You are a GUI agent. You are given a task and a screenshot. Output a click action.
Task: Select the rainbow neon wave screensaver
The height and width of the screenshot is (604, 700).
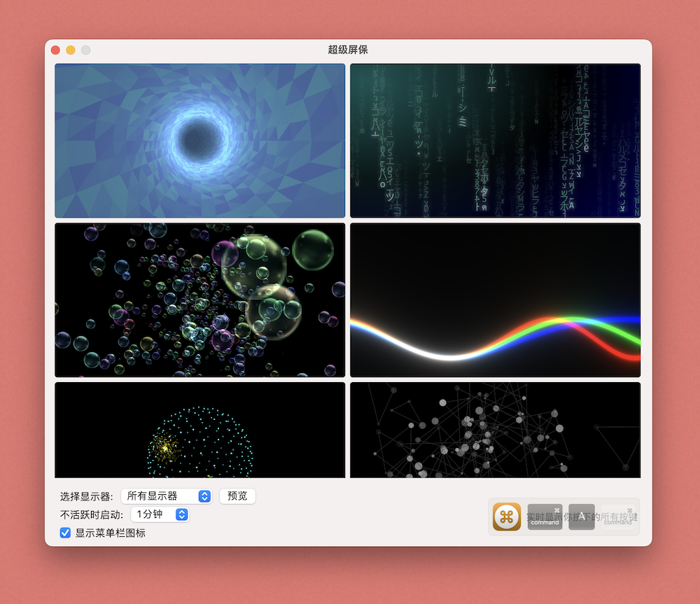coord(495,300)
